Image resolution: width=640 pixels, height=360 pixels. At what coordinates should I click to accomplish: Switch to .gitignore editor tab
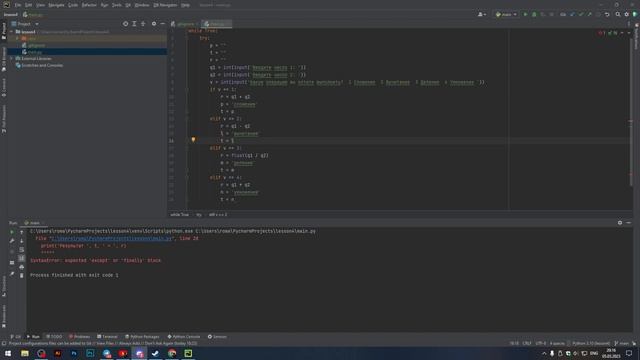click(185, 24)
